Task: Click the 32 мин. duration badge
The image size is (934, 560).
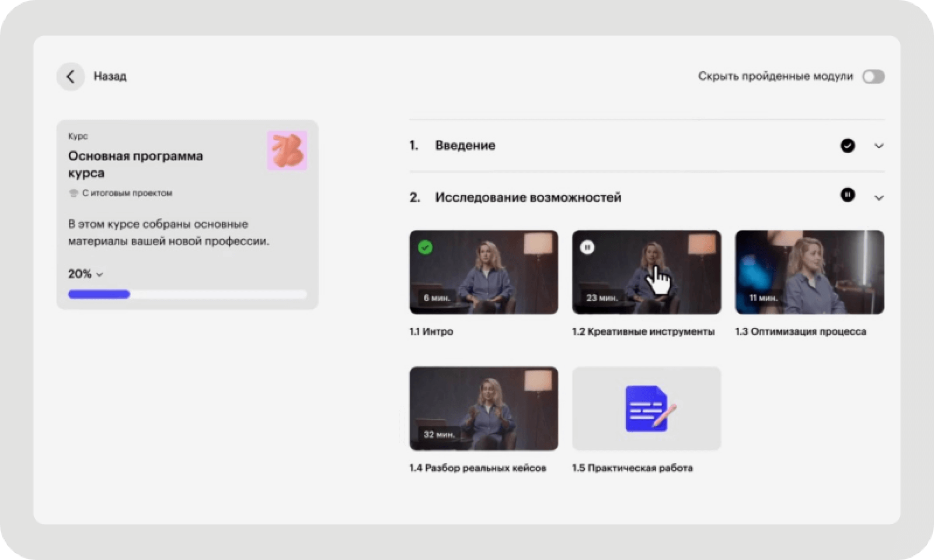Action: point(439,434)
